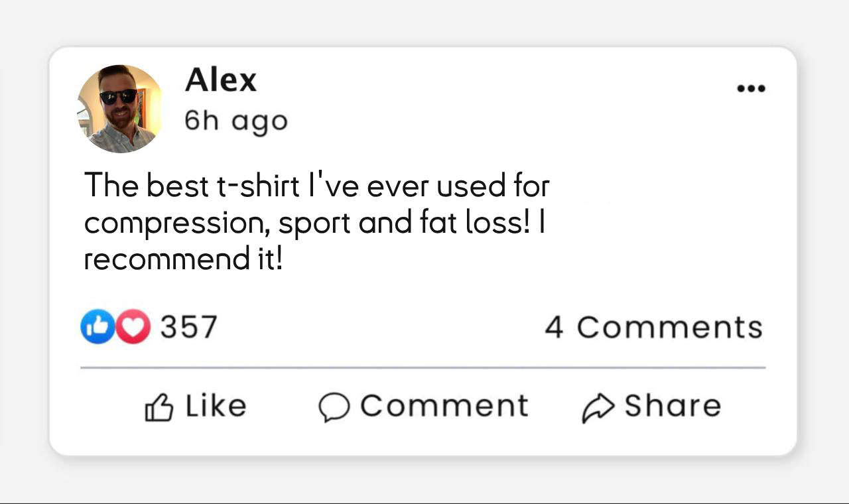Image resolution: width=849 pixels, height=504 pixels.
Task: Click "recommend it!" on the last line
Action: [183, 259]
